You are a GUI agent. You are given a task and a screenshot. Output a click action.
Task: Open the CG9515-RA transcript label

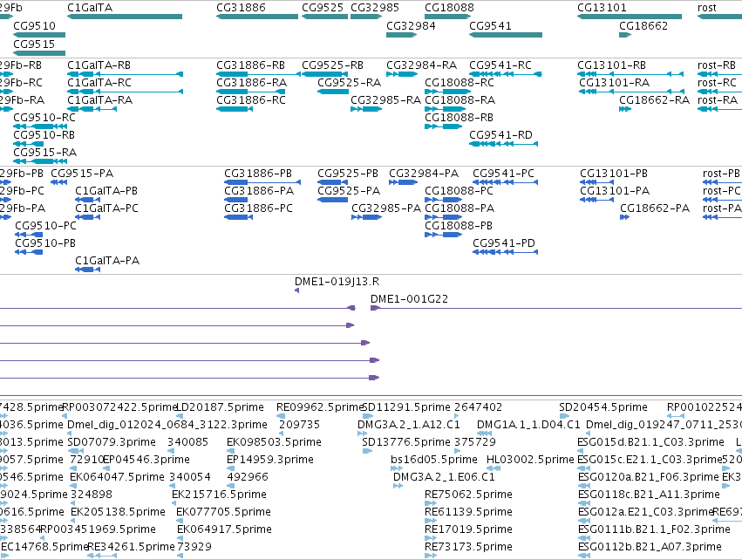click(x=45, y=153)
